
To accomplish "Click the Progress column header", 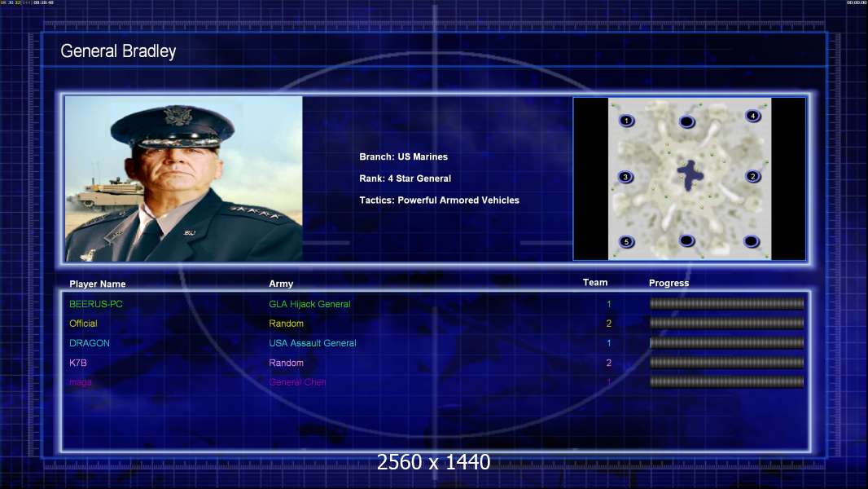I will pyautogui.click(x=669, y=283).
